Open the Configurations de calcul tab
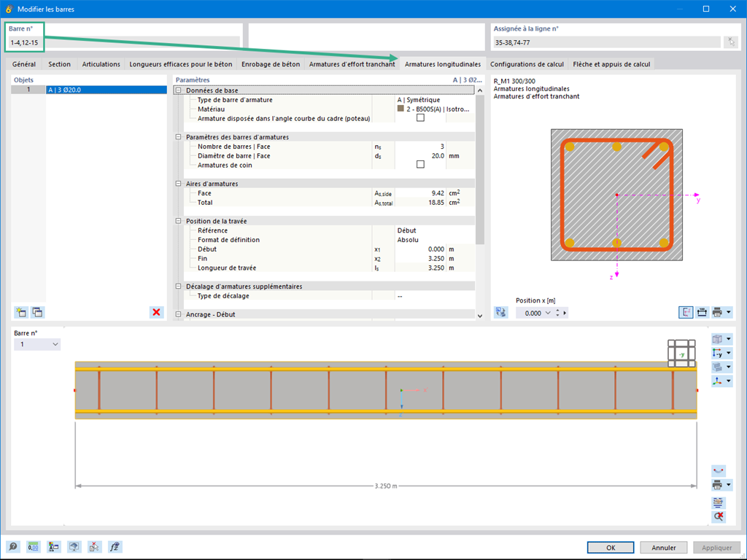The height and width of the screenshot is (560, 747). tap(527, 64)
